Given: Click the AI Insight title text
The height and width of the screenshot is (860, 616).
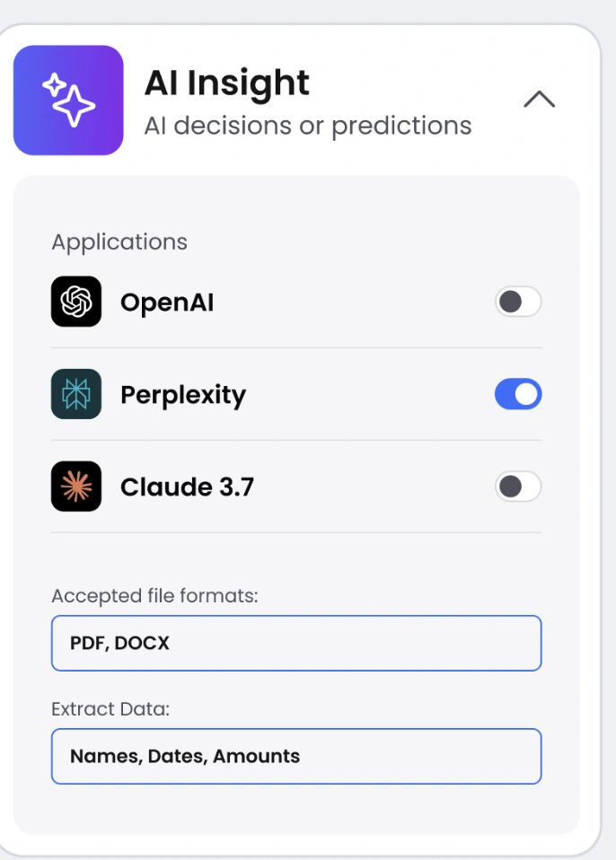Looking at the screenshot, I should tap(226, 83).
